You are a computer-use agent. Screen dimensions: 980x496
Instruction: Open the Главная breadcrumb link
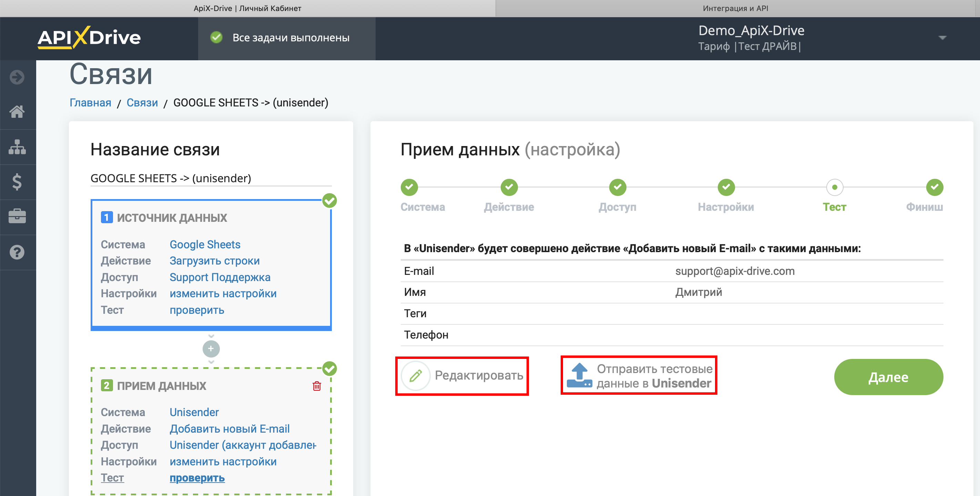click(x=90, y=103)
